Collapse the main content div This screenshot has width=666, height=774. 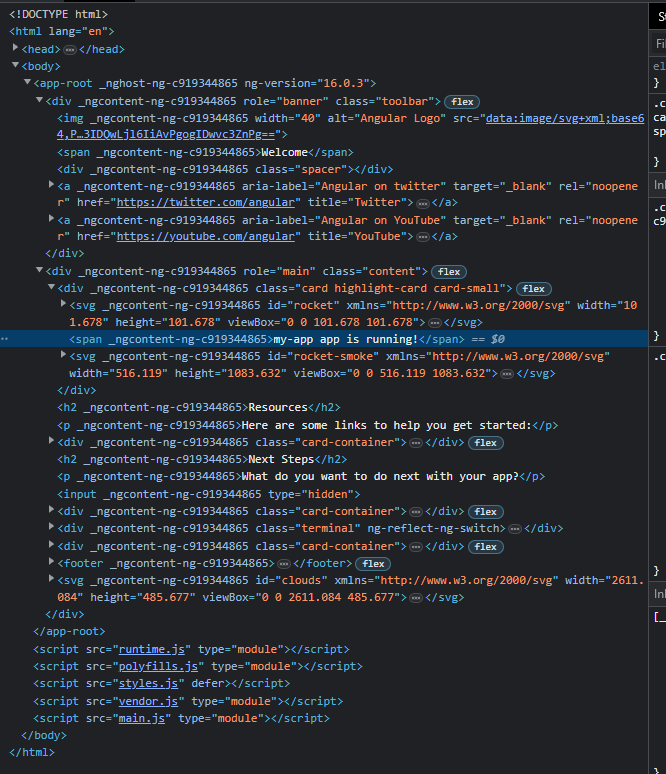[39, 270]
